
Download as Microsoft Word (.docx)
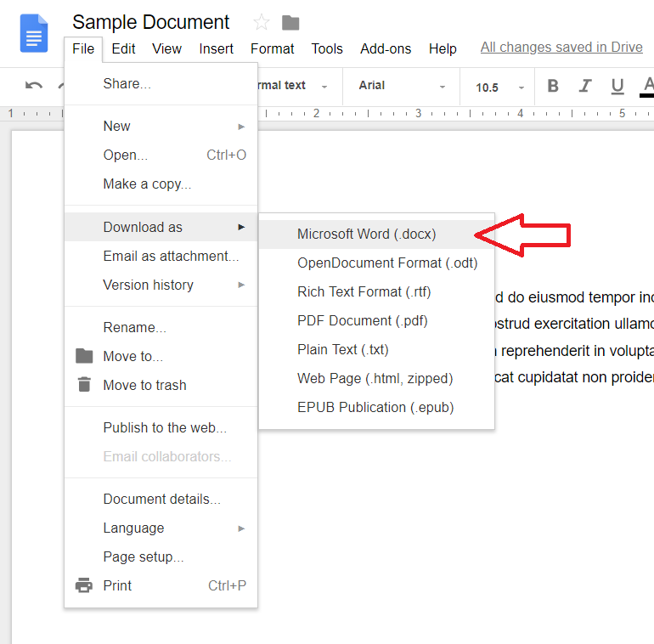(x=376, y=234)
